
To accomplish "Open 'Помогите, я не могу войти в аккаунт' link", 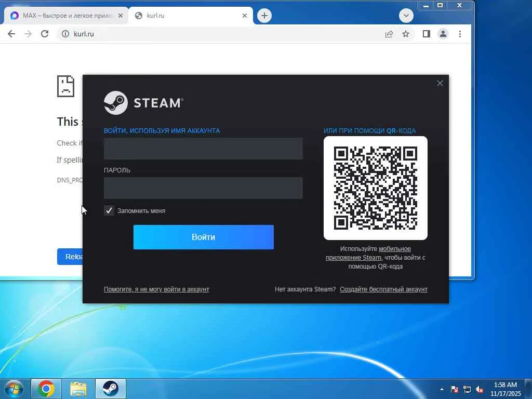I will point(156,289).
